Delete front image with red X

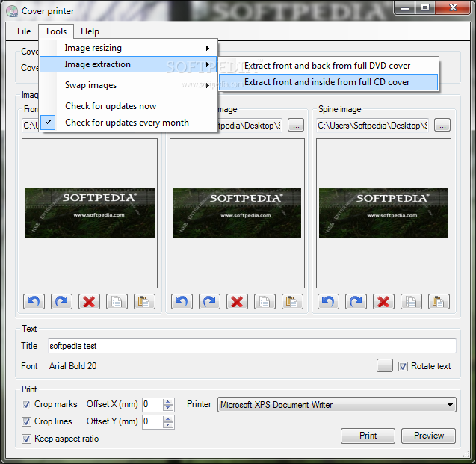click(89, 301)
